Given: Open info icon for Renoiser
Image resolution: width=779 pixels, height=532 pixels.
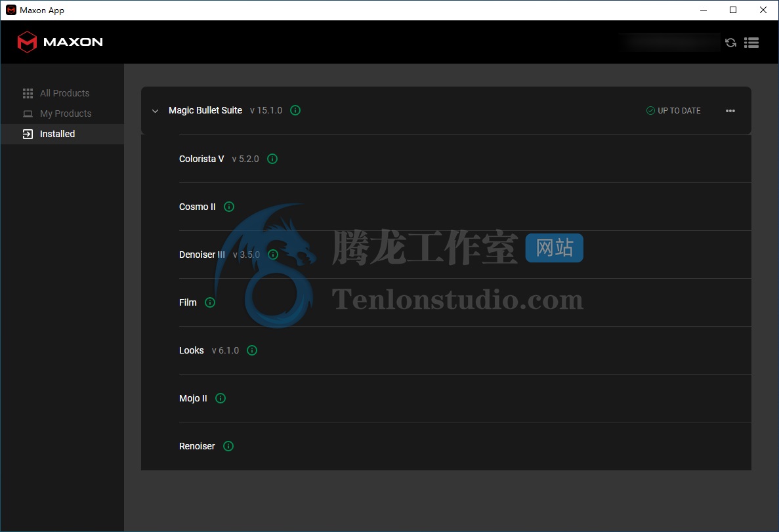Looking at the screenshot, I should pyautogui.click(x=228, y=446).
